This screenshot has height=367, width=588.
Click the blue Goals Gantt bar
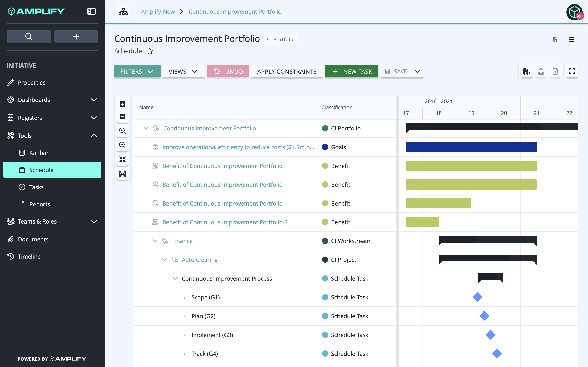[471, 147]
